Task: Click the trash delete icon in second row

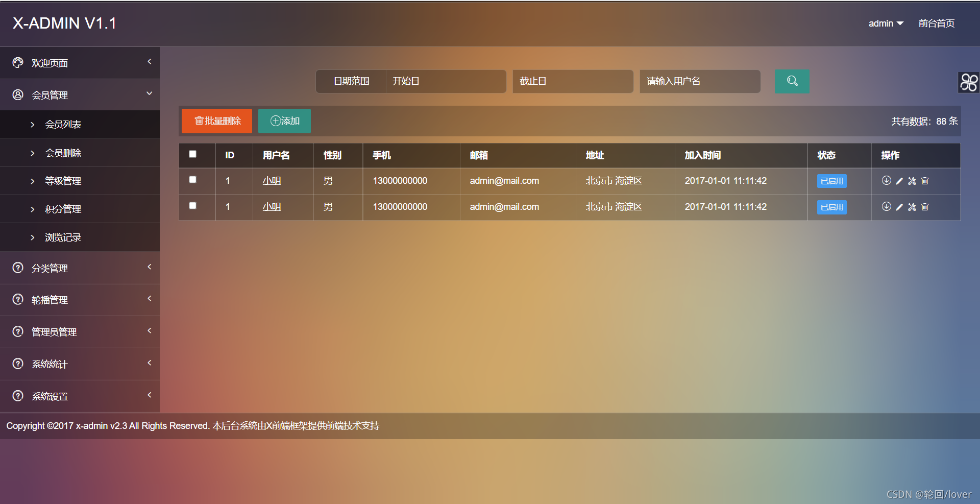Action: pos(925,207)
